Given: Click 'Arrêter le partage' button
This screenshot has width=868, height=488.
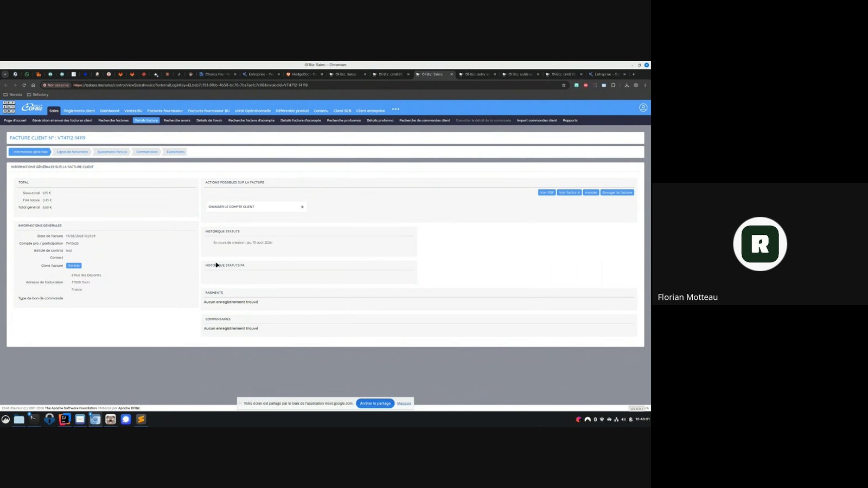Looking at the screenshot, I should coord(375,403).
